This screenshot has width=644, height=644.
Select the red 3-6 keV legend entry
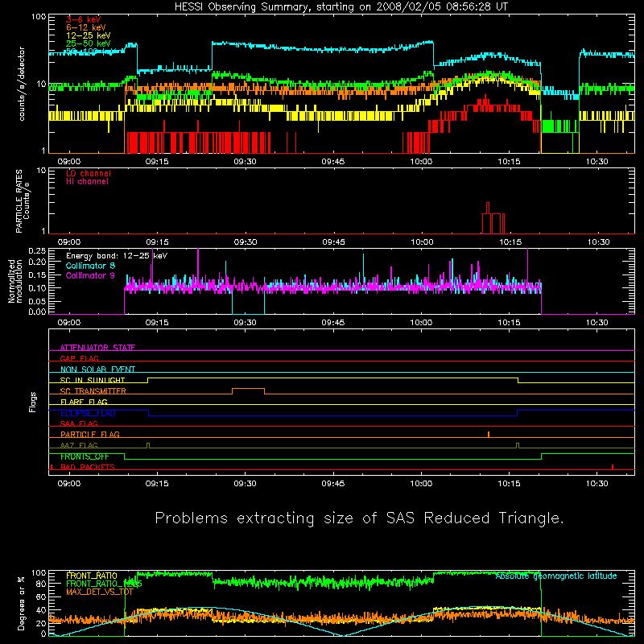(x=84, y=19)
